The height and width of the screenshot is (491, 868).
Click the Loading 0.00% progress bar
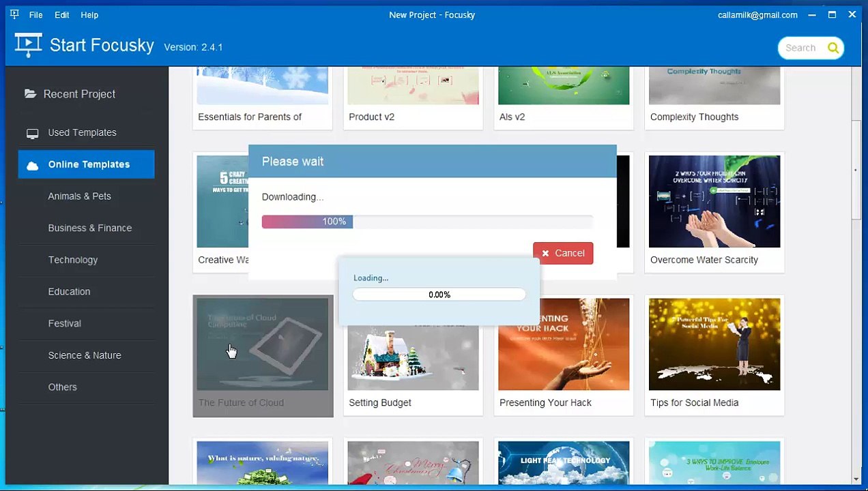pyautogui.click(x=439, y=295)
